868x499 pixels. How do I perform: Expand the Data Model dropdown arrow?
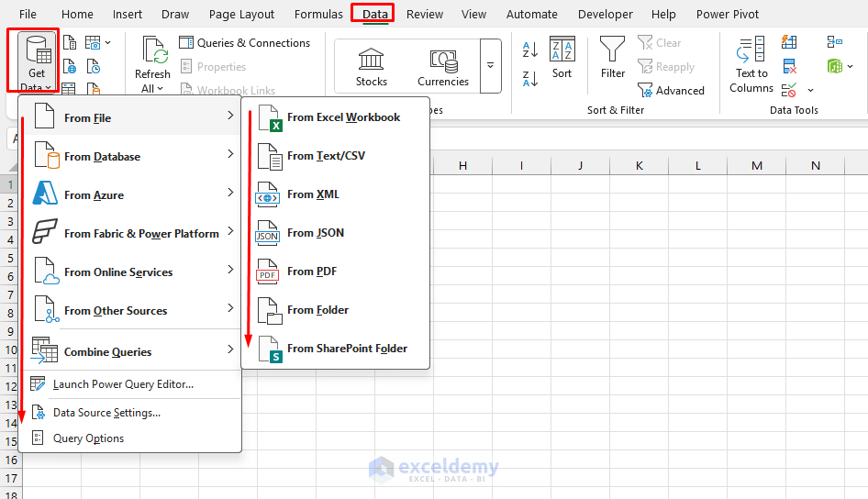pyautogui.click(x=851, y=66)
